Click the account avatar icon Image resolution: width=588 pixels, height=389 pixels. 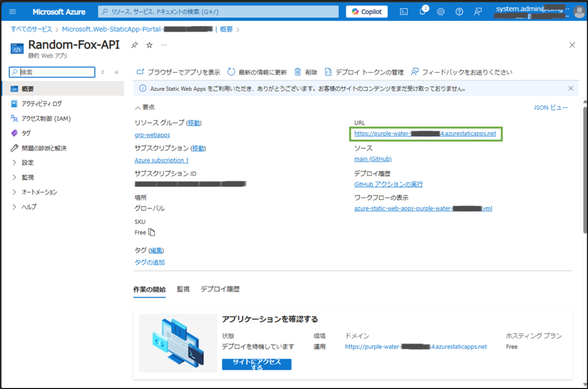(579, 12)
